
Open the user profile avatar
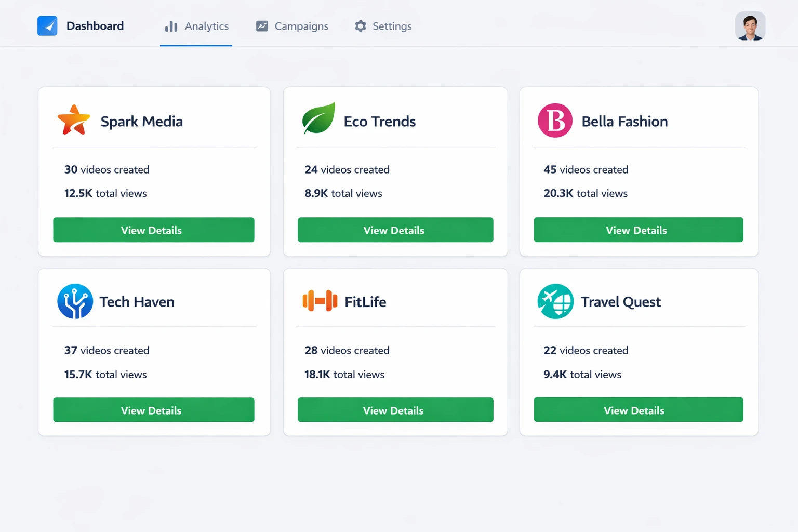point(750,25)
